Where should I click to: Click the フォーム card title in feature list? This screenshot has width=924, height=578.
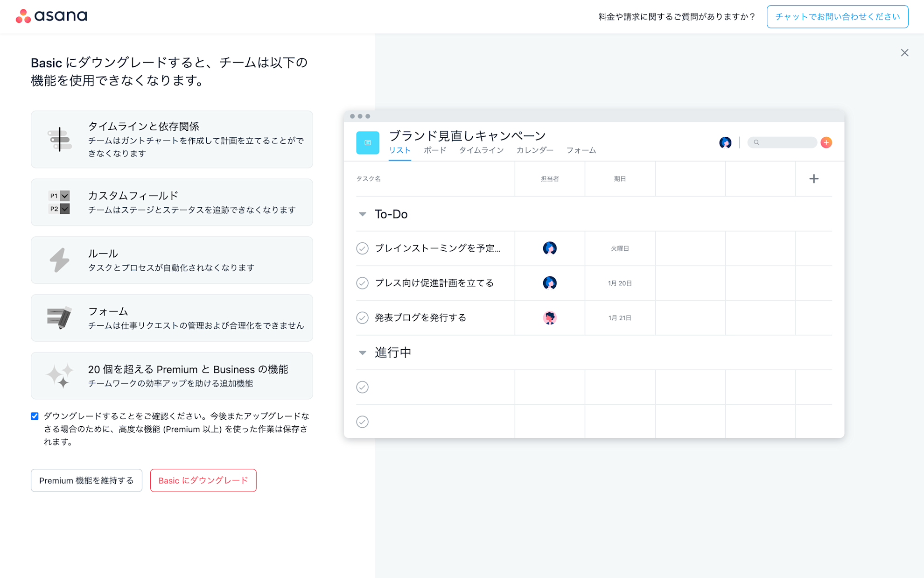tap(108, 311)
